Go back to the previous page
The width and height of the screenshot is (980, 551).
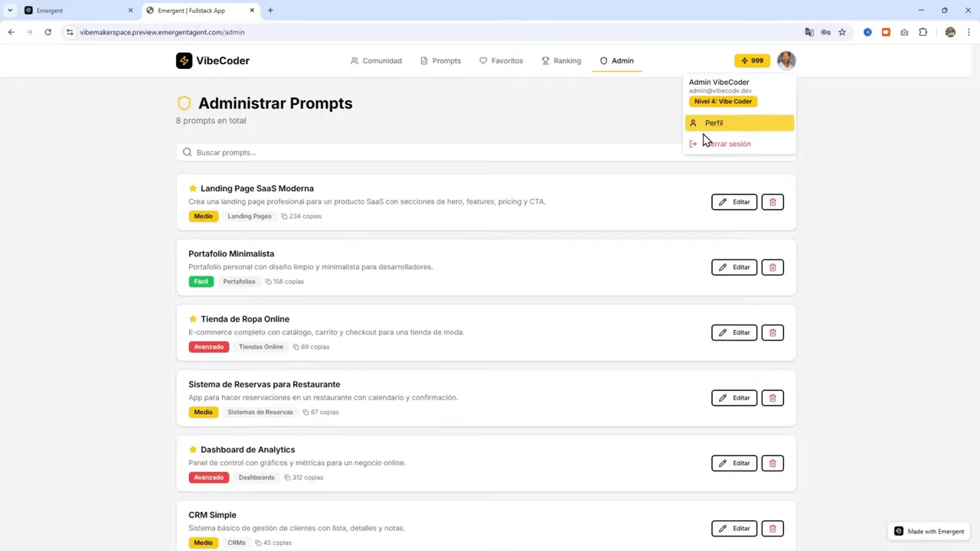[11, 32]
